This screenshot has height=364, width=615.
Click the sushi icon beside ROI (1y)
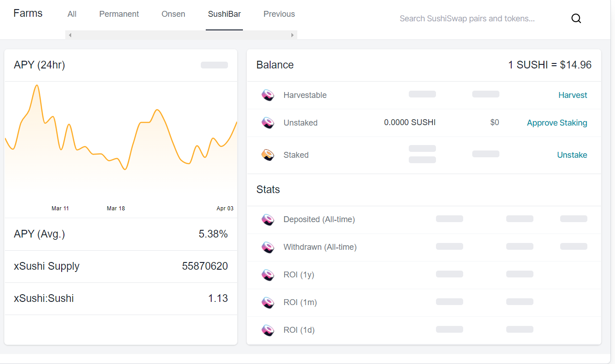tap(268, 275)
